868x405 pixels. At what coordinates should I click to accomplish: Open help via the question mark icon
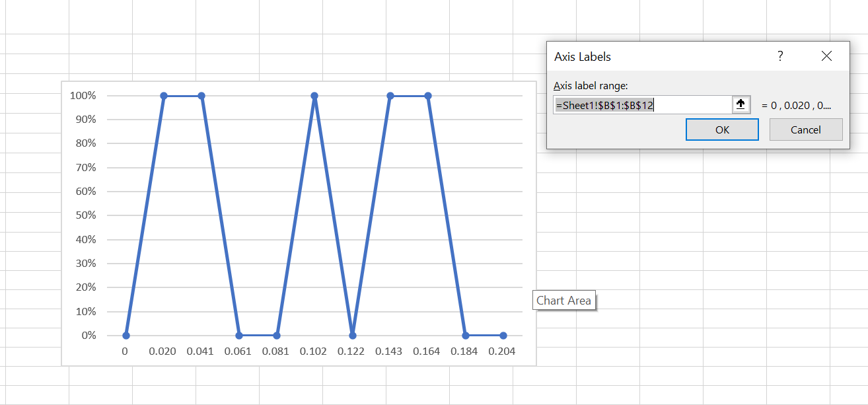[x=780, y=56]
